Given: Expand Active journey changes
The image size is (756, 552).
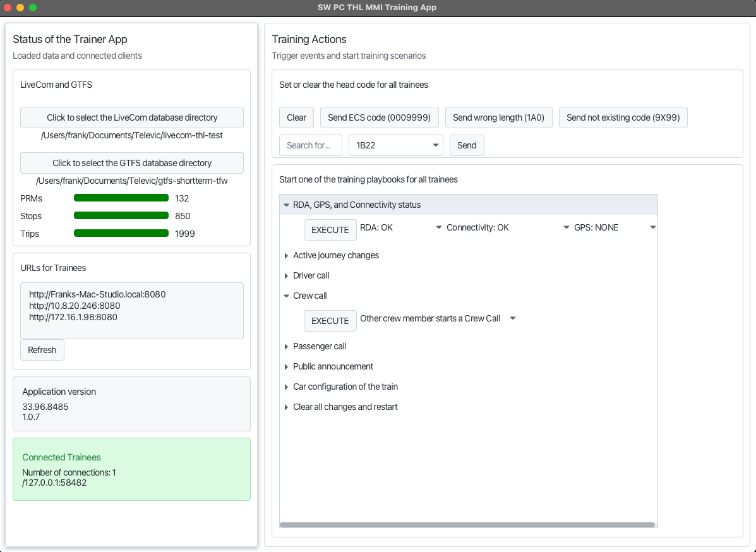Looking at the screenshot, I should click(x=286, y=256).
